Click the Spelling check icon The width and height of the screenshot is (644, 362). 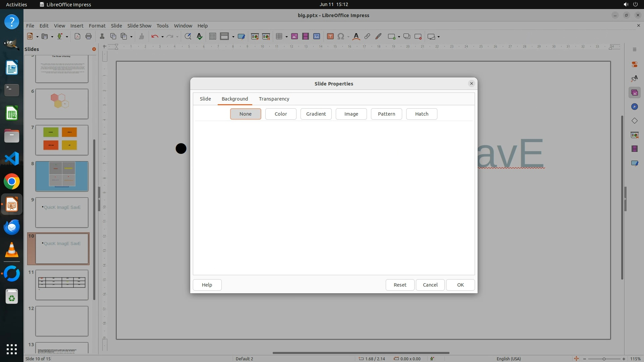[x=200, y=37]
